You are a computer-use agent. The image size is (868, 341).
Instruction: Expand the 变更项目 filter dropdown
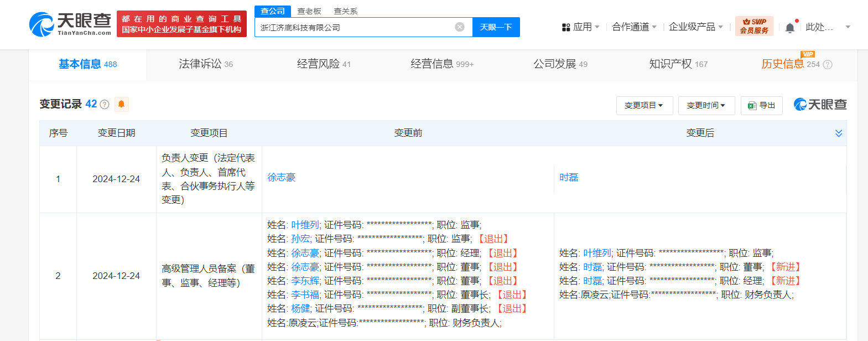[x=644, y=105]
